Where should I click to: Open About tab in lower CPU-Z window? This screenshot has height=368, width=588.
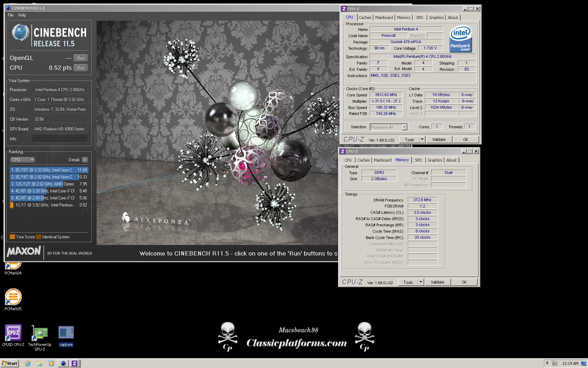click(x=451, y=160)
